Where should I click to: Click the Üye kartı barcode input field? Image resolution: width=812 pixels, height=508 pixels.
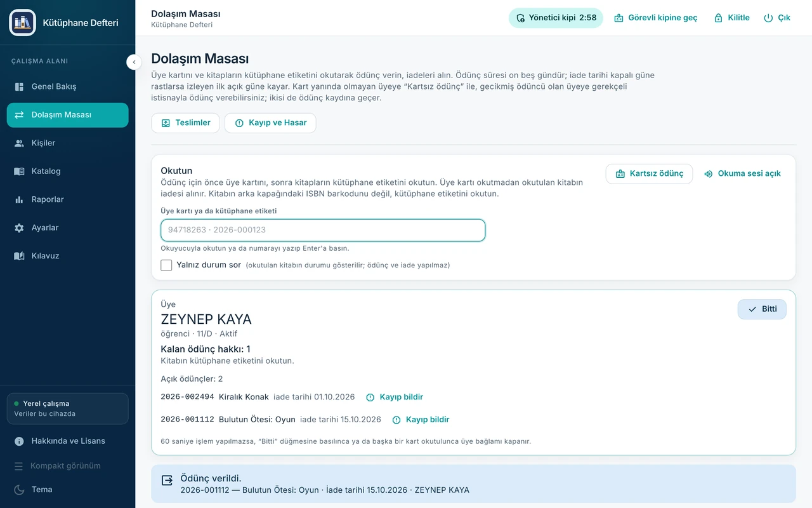click(323, 230)
